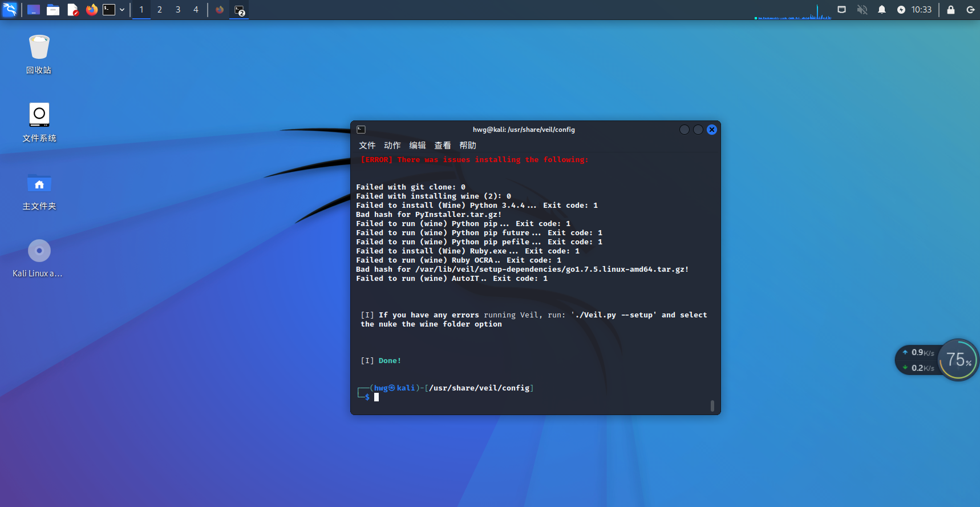The height and width of the screenshot is (507, 980).
Task: Open notifications with the bell icon
Action: coord(882,10)
